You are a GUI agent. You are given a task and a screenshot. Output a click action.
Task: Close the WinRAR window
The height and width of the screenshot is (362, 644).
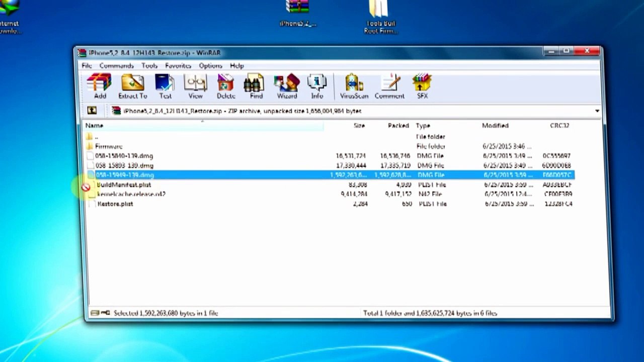click(587, 51)
